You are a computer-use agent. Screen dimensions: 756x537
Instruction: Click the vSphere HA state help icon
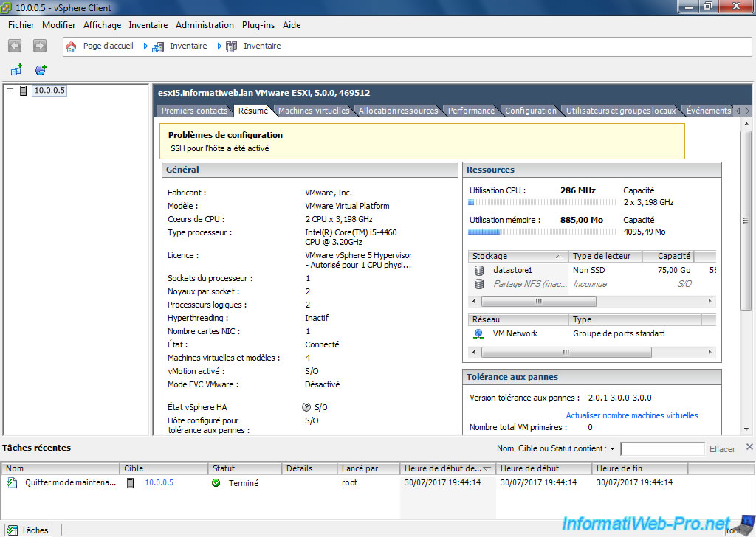pyautogui.click(x=306, y=407)
